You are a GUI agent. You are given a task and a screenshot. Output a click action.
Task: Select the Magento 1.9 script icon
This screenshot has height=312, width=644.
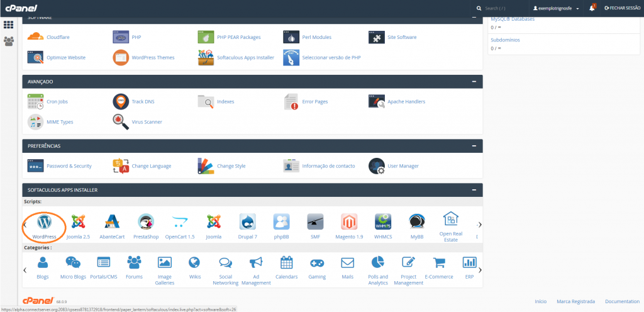pyautogui.click(x=349, y=221)
